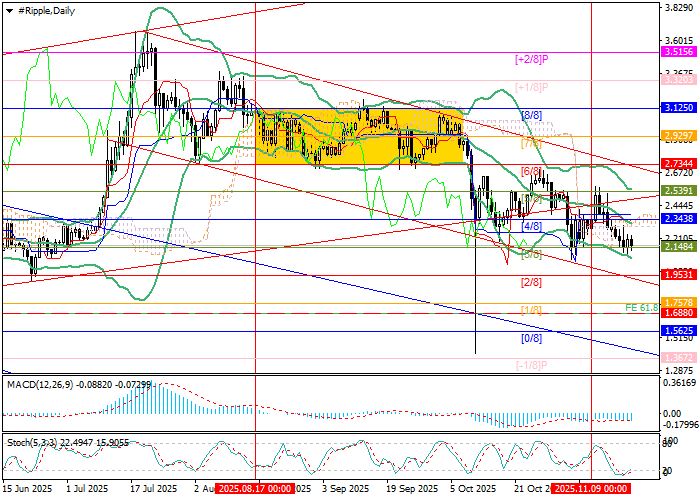
Task: Click the [0/8] blue level label
Action: pos(532,339)
